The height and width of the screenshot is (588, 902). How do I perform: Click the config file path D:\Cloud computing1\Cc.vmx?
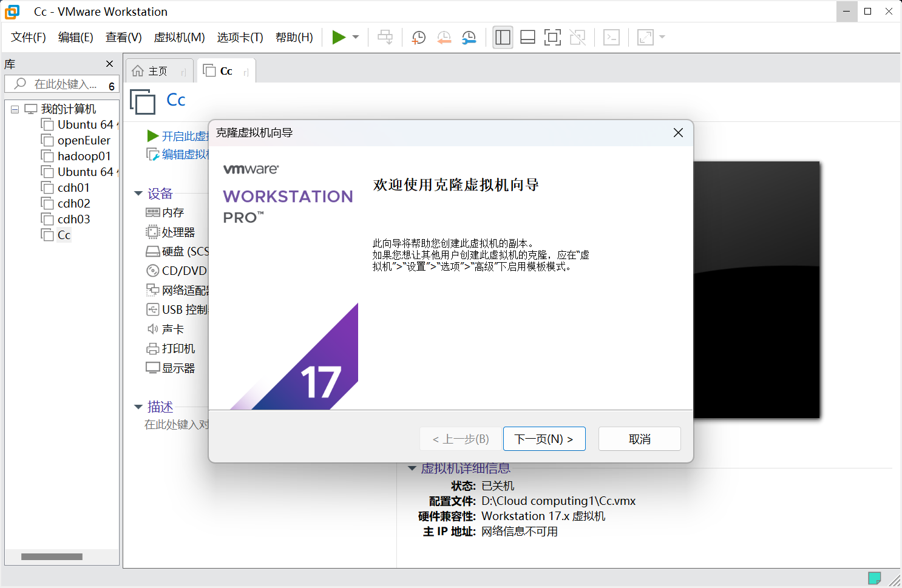point(558,501)
